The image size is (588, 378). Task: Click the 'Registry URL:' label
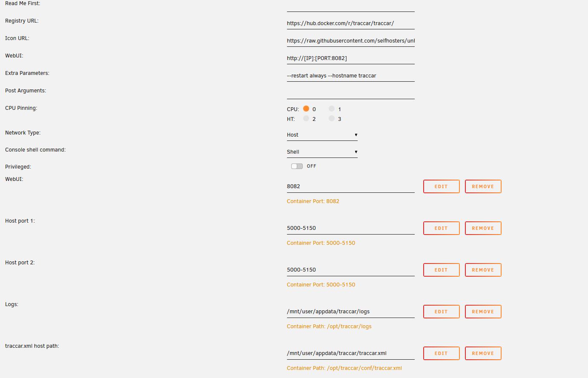click(x=22, y=21)
